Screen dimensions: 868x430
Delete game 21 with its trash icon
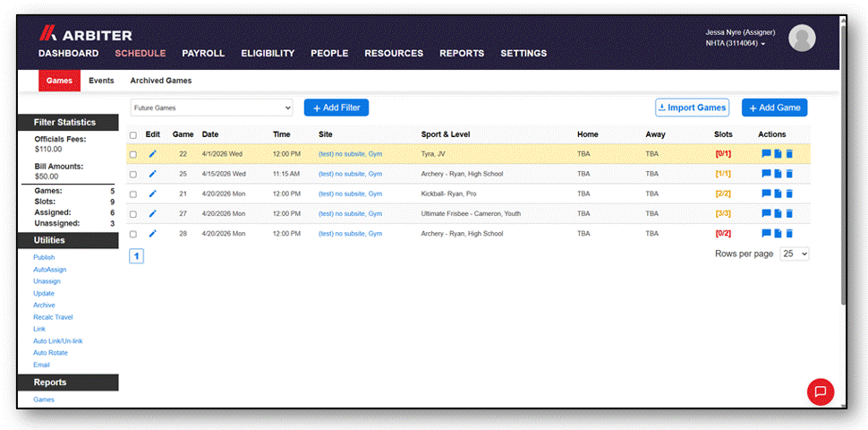789,193
